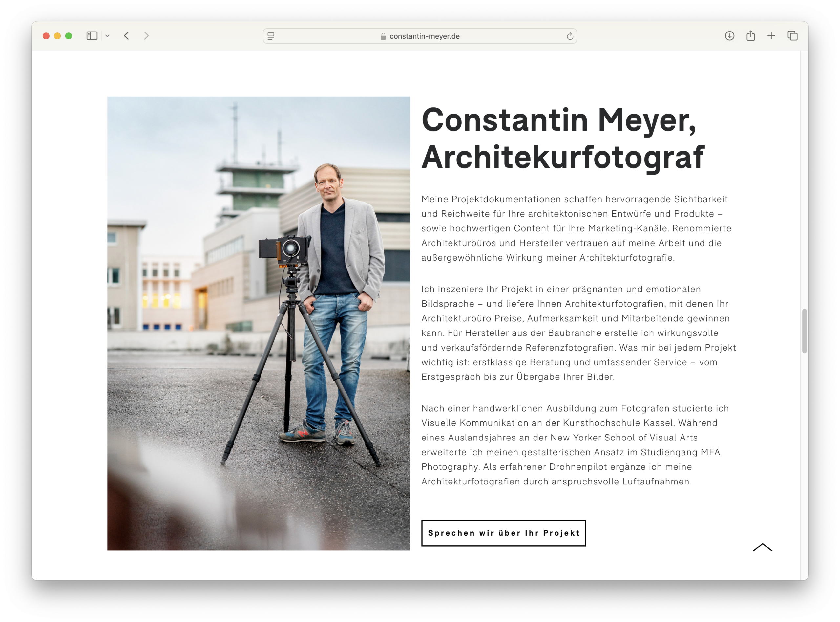Screen dimensions: 840x622
Task: Click the constantin-meyer.de address field
Action: tap(420, 36)
